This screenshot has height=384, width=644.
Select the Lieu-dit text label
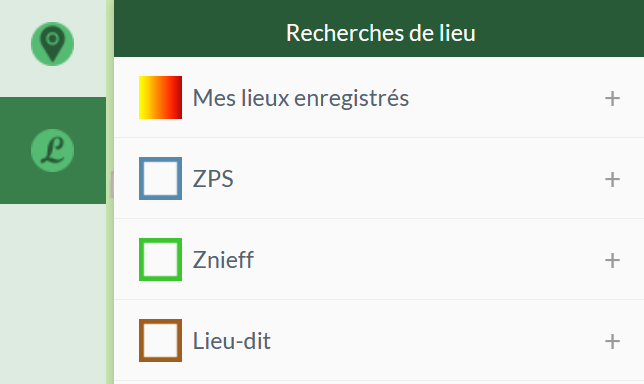[x=232, y=340]
